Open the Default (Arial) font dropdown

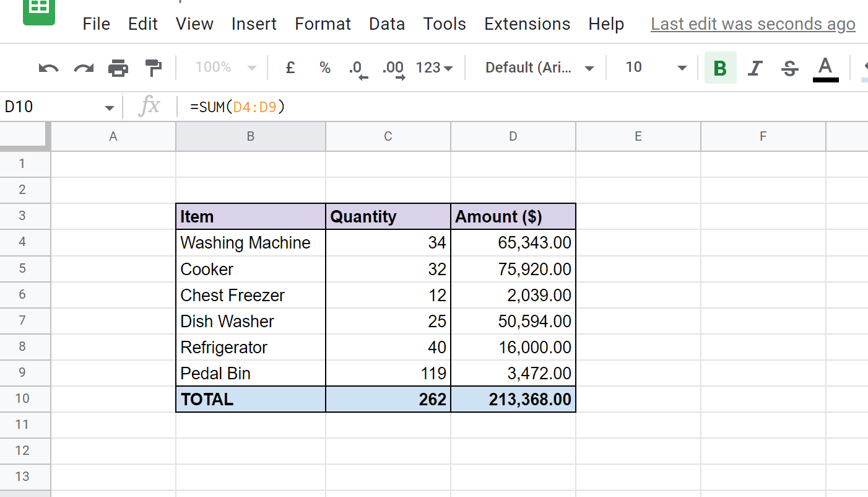click(539, 68)
